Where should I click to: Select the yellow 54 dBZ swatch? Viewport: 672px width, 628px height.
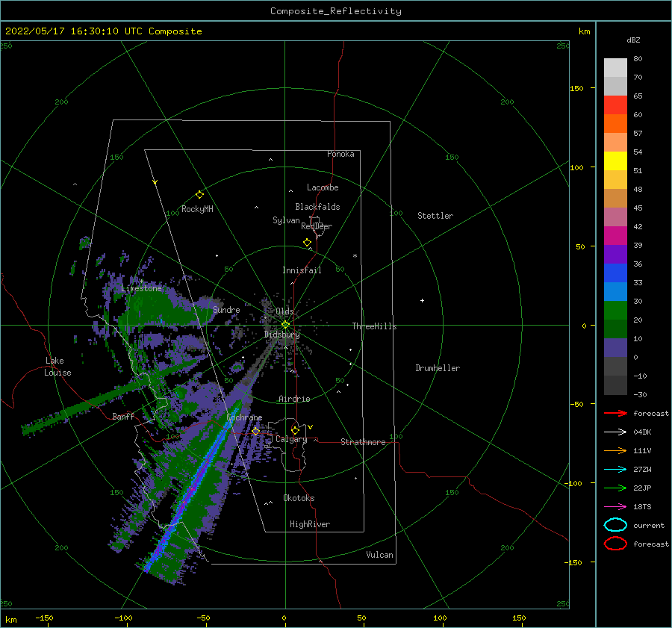[615, 161]
